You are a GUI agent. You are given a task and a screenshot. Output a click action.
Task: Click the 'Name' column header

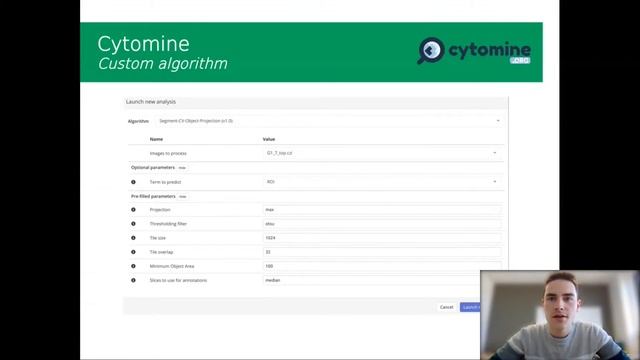156,139
